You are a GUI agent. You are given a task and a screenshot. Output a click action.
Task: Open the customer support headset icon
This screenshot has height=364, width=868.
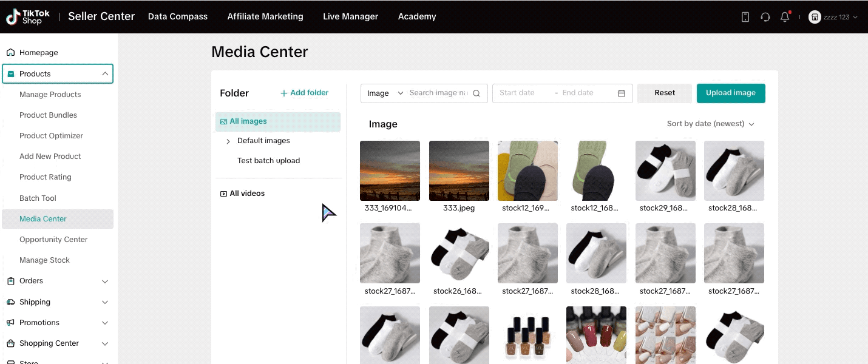(x=765, y=17)
